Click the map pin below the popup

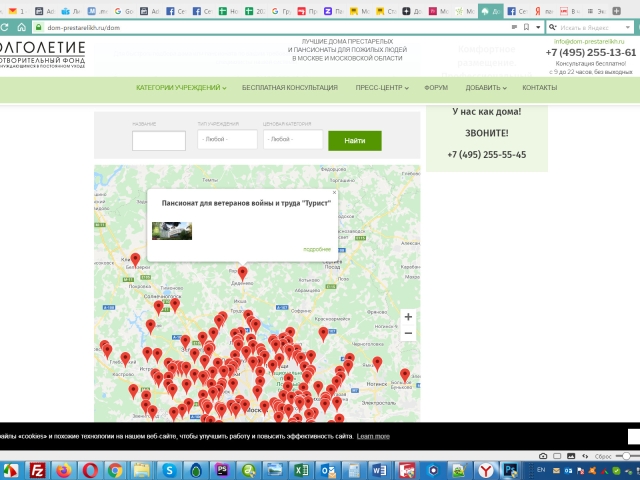tap(242, 273)
